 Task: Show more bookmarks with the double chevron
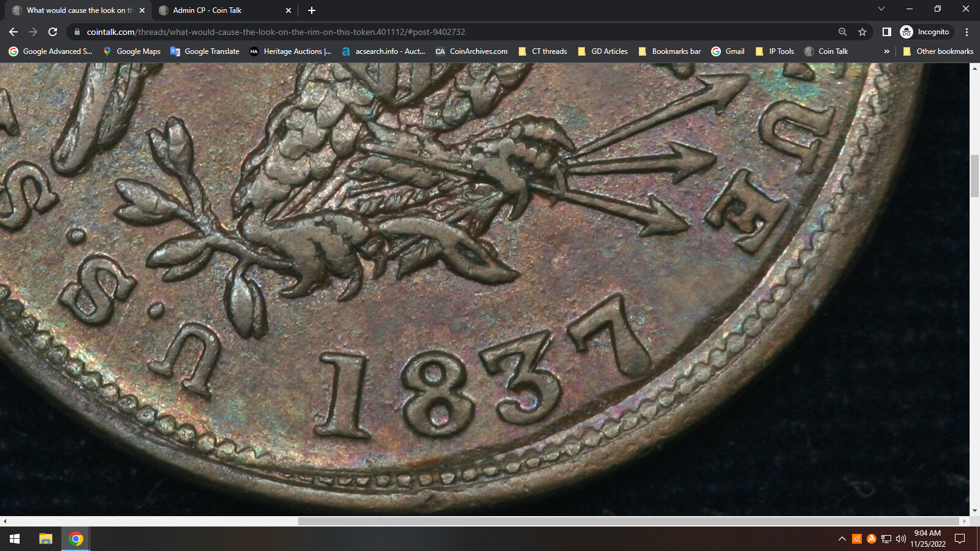click(886, 51)
